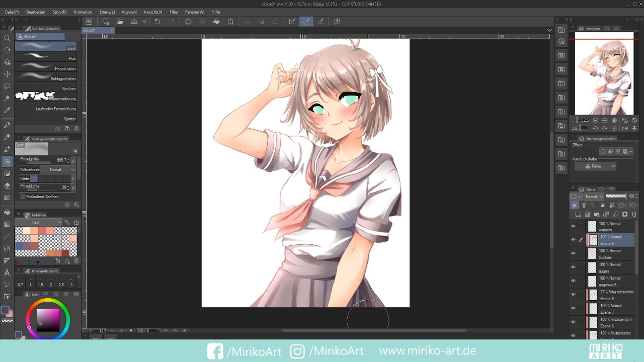This screenshot has height=362, width=644.
Task: Click the Lock layer icon
Action: [602, 205]
